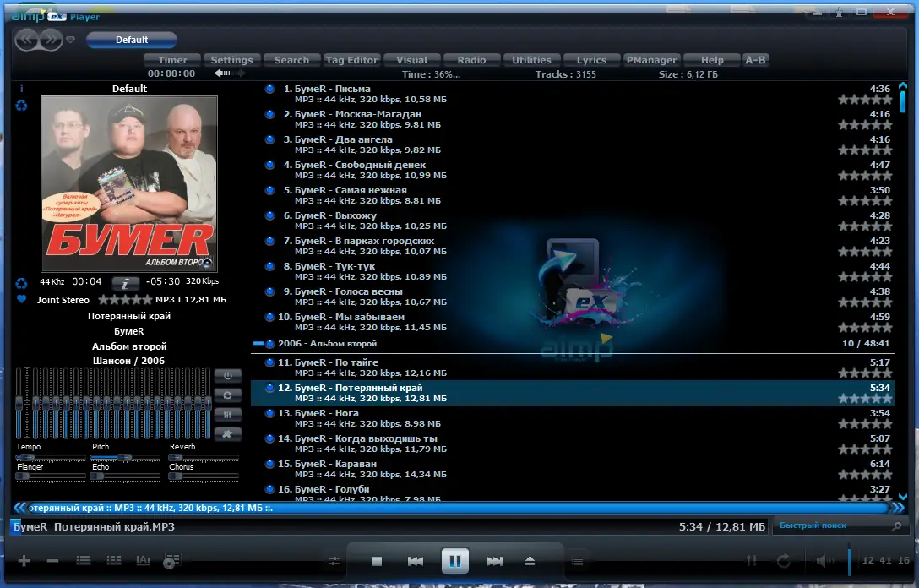Open track info with the 'i' button
Screen dimensions: 919x588
(x=125, y=284)
